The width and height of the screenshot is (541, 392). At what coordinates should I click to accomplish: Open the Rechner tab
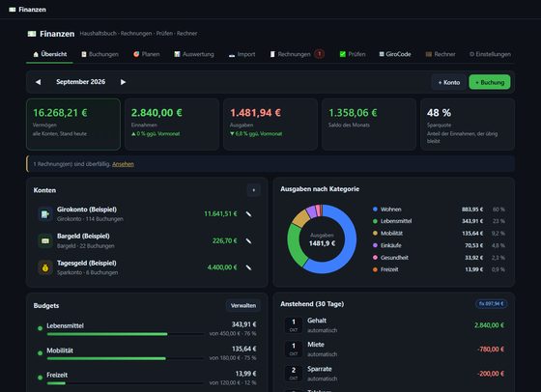click(x=441, y=54)
